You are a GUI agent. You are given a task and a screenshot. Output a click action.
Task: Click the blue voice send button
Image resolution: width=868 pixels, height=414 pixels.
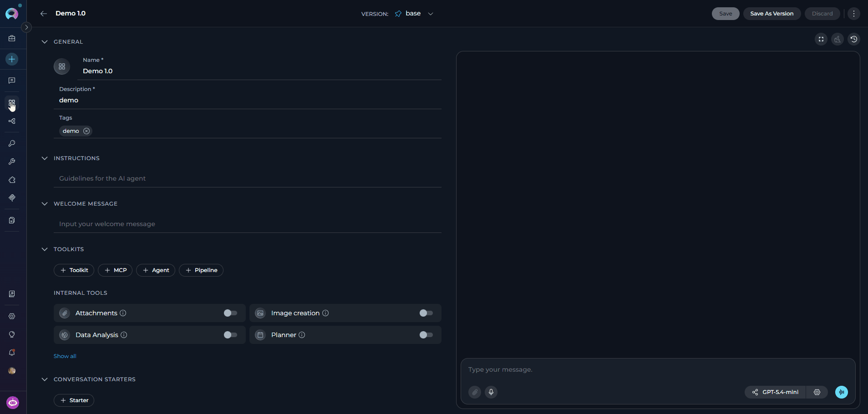pyautogui.click(x=842, y=392)
